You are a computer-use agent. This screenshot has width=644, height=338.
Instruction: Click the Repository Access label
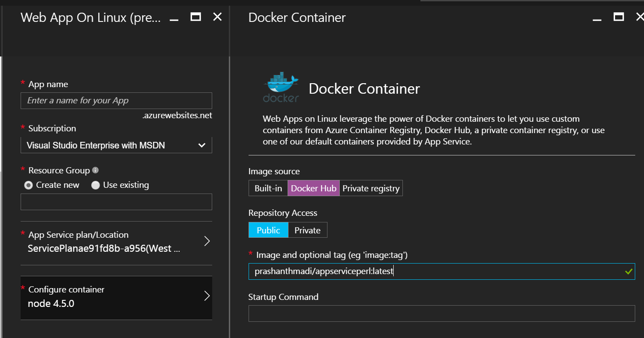pos(283,213)
